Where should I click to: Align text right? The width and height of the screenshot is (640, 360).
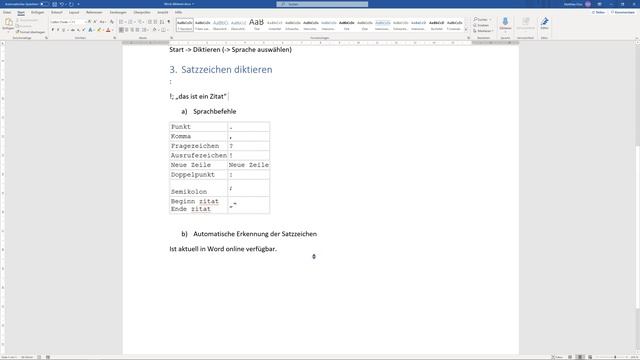pyautogui.click(x=132, y=30)
